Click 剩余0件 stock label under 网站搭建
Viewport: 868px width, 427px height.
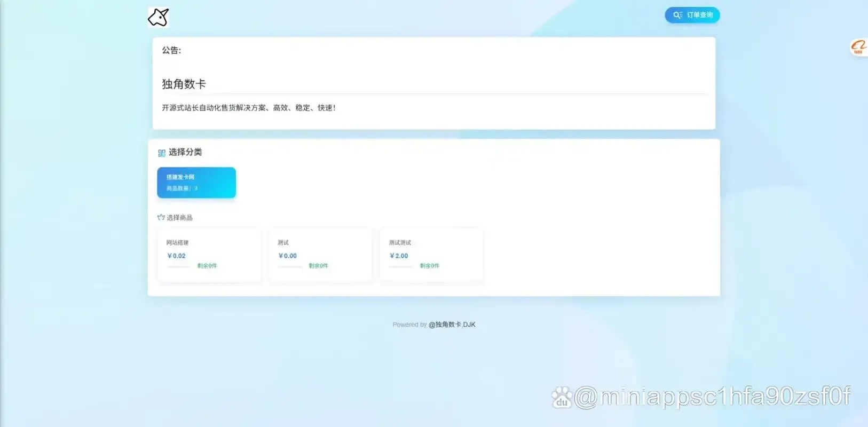[207, 266]
